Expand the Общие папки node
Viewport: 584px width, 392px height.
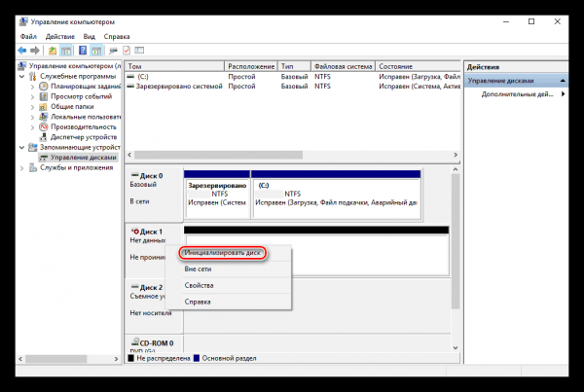(32, 107)
